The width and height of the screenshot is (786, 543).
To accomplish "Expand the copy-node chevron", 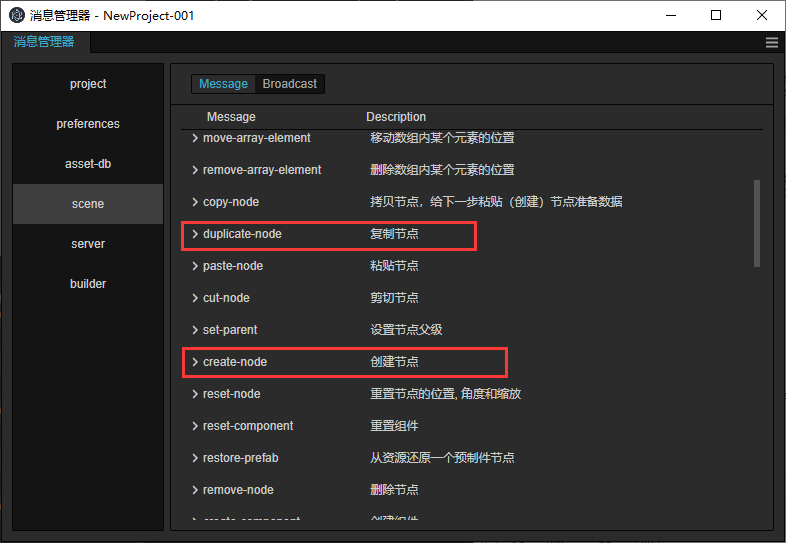I will click(195, 202).
